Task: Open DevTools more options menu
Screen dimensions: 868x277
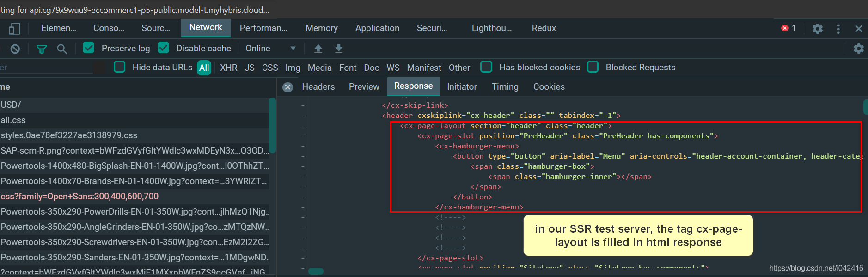Action: 838,29
